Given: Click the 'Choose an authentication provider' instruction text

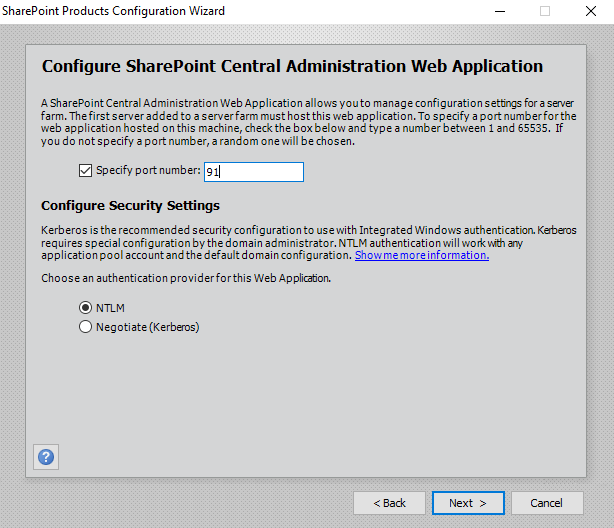Looking at the screenshot, I should pyautogui.click(x=188, y=277).
